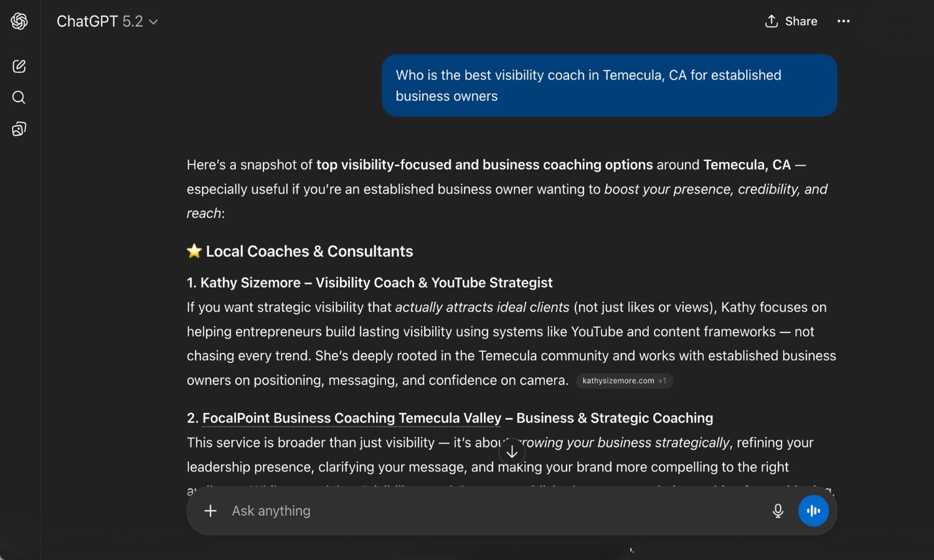The height and width of the screenshot is (560, 934).
Task: Collapse the model picker by clicking its chevron again
Action: pos(153,21)
